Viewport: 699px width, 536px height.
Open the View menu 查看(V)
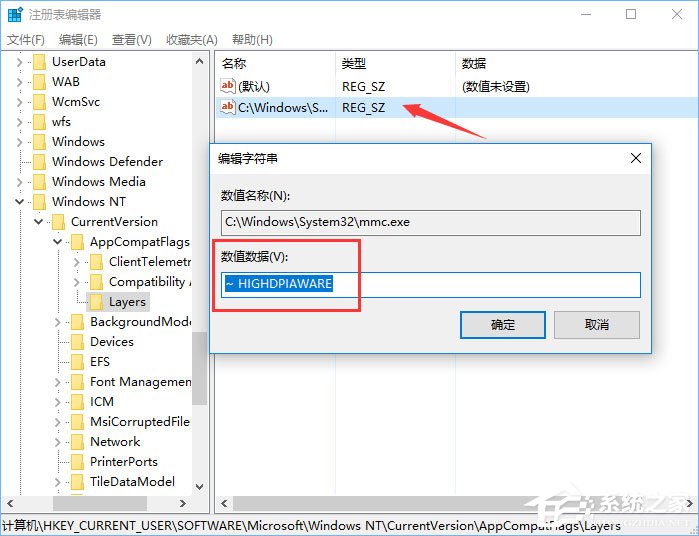132,40
